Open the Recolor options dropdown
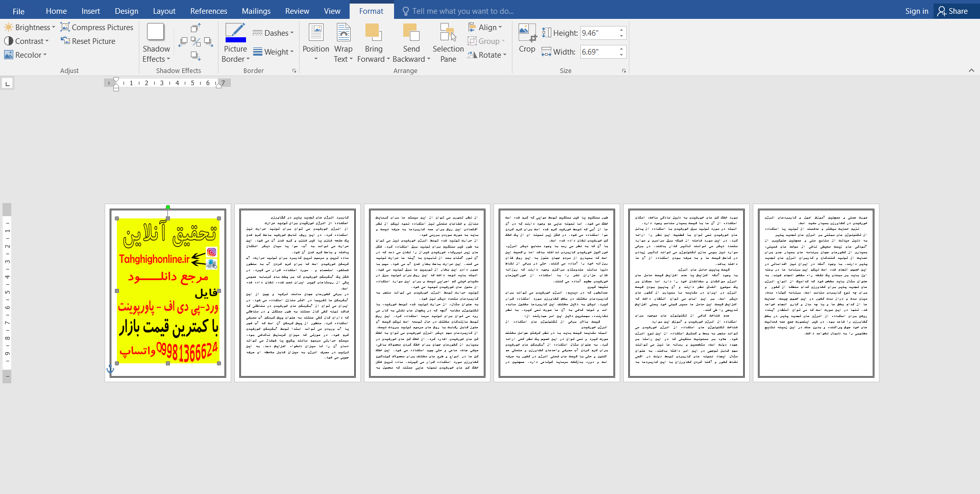 click(26, 55)
